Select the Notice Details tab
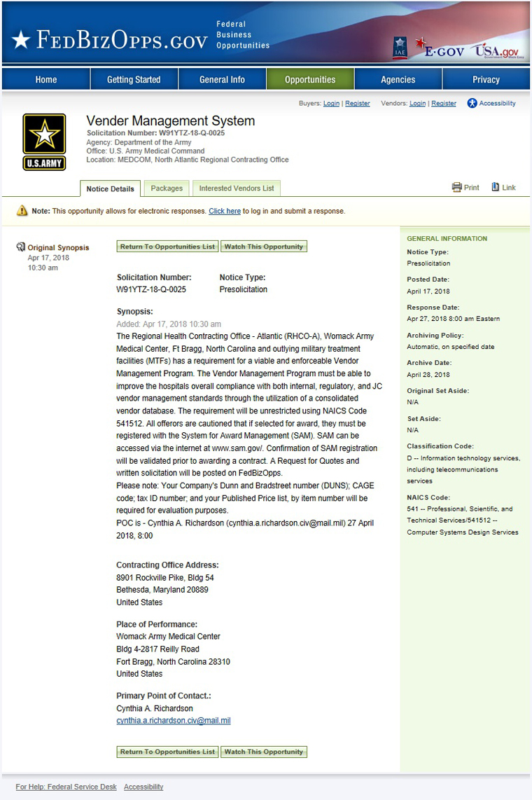 (110, 188)
